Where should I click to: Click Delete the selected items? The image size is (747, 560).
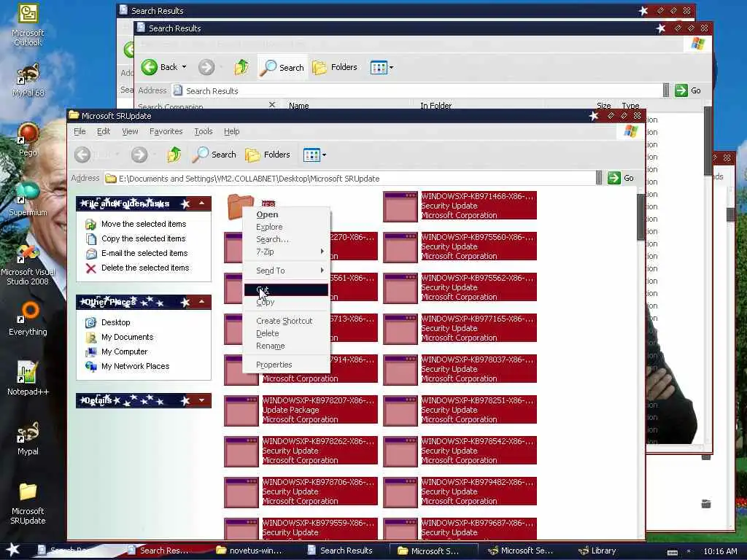click(145, 268)
